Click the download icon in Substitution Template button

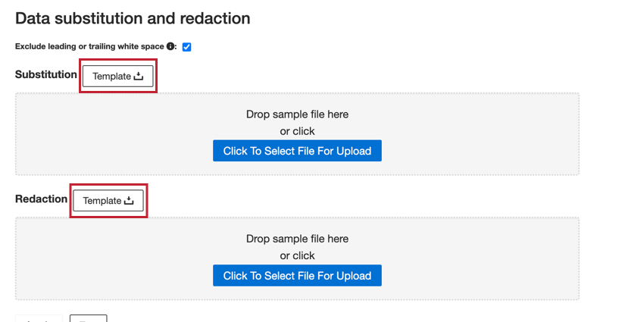click(x=138, y=77)
